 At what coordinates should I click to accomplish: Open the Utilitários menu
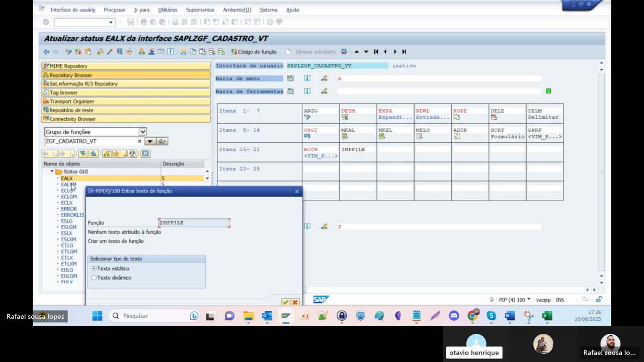tap(168, 10)
